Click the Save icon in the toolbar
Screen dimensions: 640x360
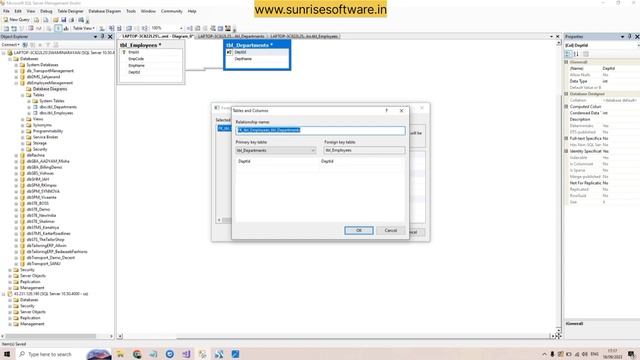click(x=63, y=20)
